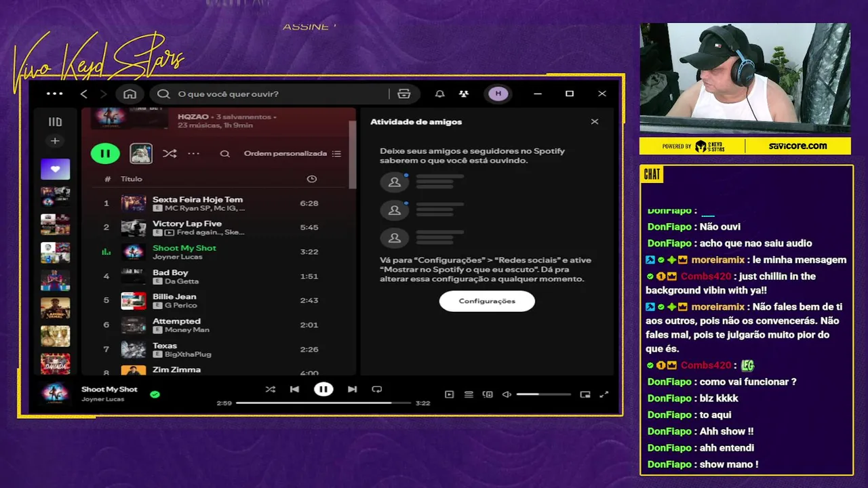Close the Atividade de amigos panel
The height and width of the screenshot is (488, 868).
tap(595, 122)
